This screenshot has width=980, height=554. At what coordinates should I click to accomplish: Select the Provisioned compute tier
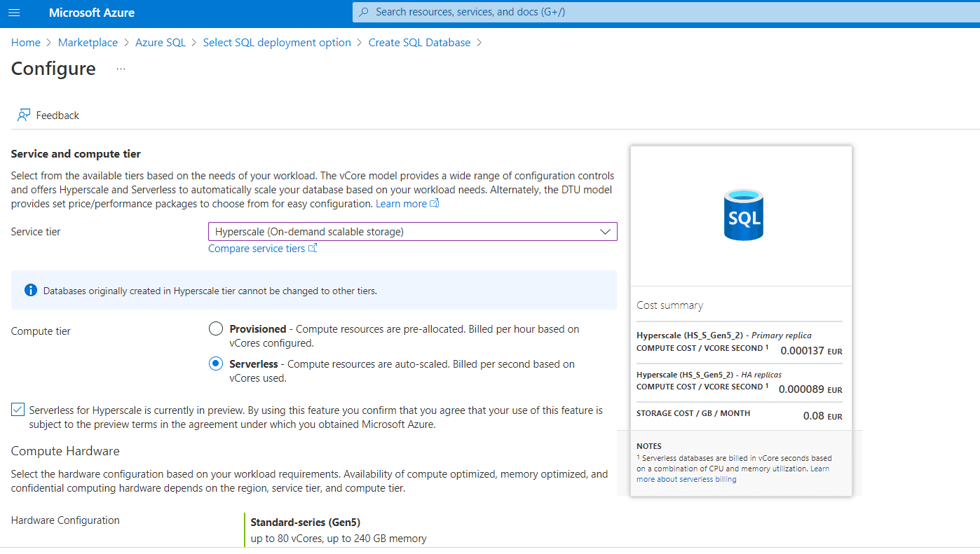click(x=217, y=329)
